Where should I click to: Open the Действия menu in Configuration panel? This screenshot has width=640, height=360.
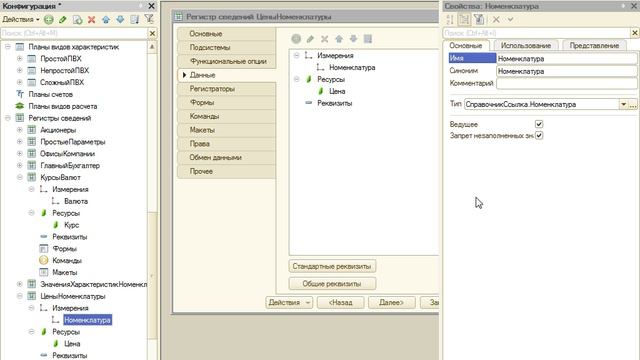(21, 19)
